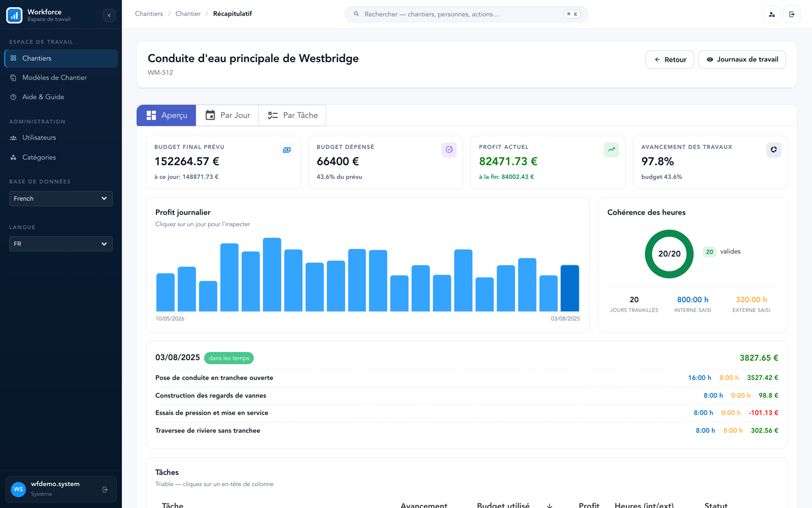Open Chantiers in the sidebar menu

point(61,58)
